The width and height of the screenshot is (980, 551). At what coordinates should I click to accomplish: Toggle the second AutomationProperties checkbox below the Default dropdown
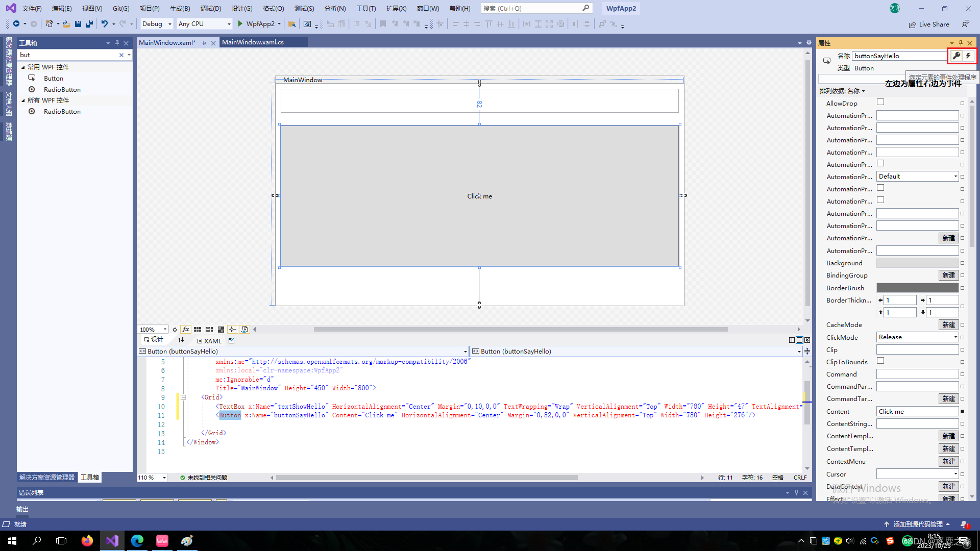click(x=880, y=200)
